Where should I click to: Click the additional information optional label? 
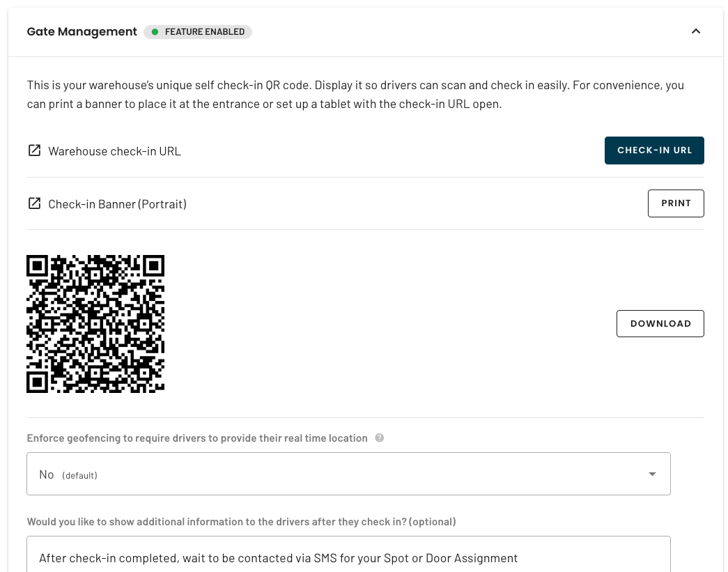pos(242,522)
